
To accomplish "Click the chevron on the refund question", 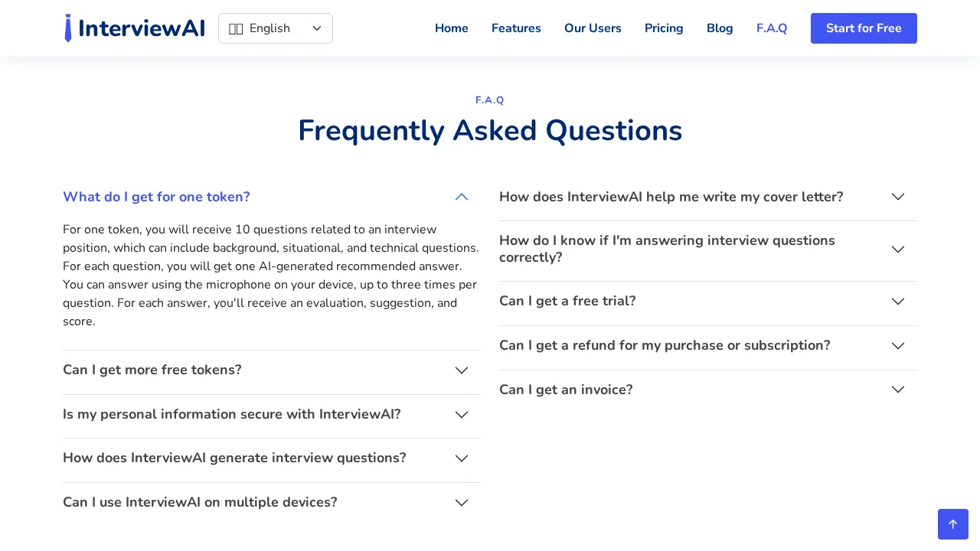I will (897, 345).
